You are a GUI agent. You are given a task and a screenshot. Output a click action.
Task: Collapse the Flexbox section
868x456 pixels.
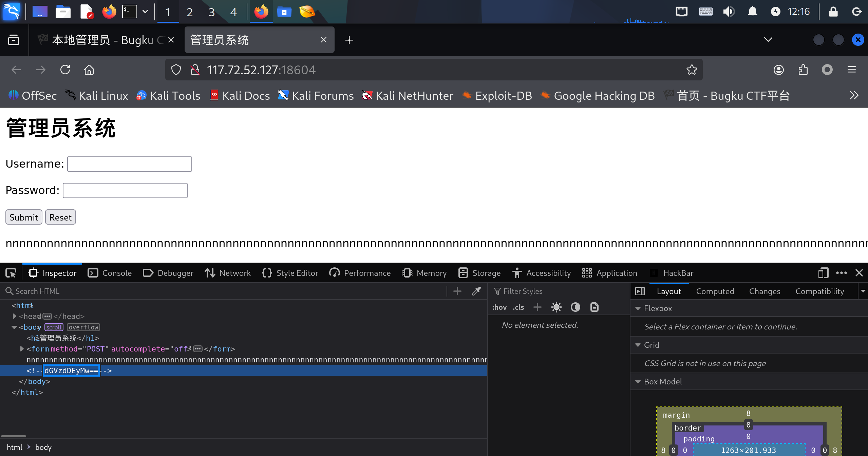(638, 308)
